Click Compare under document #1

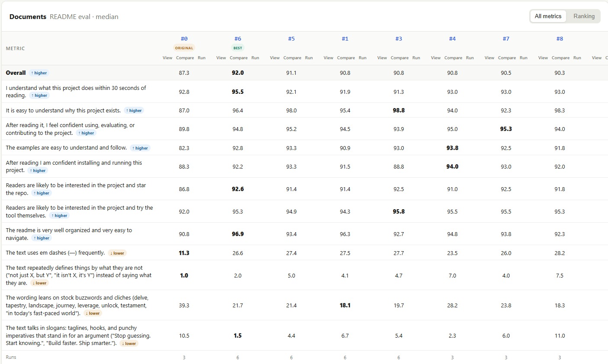click(x=346, y=58)
